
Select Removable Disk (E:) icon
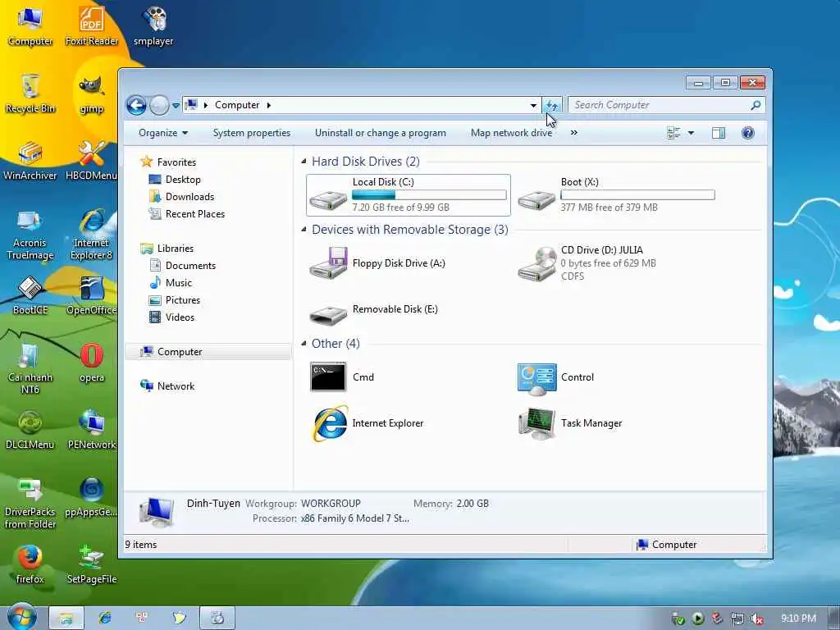coord(328,313)
